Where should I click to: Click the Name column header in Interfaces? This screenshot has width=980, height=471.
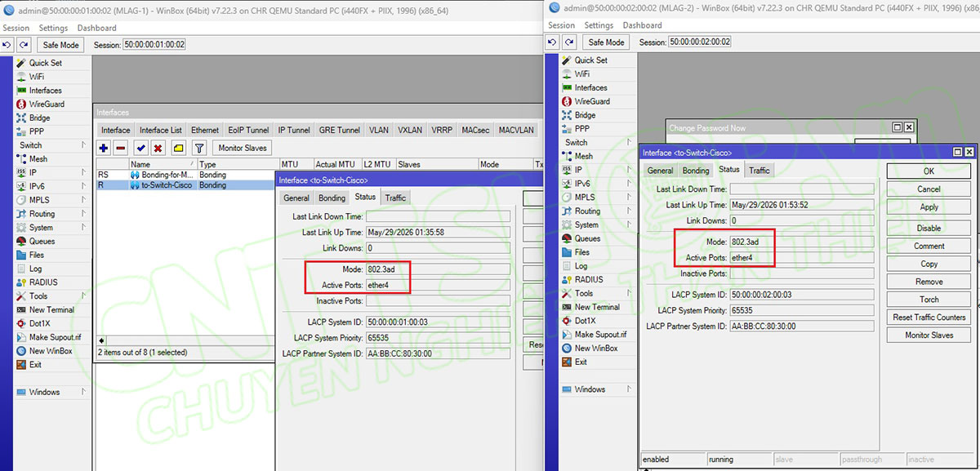click(x=163, y=165)
